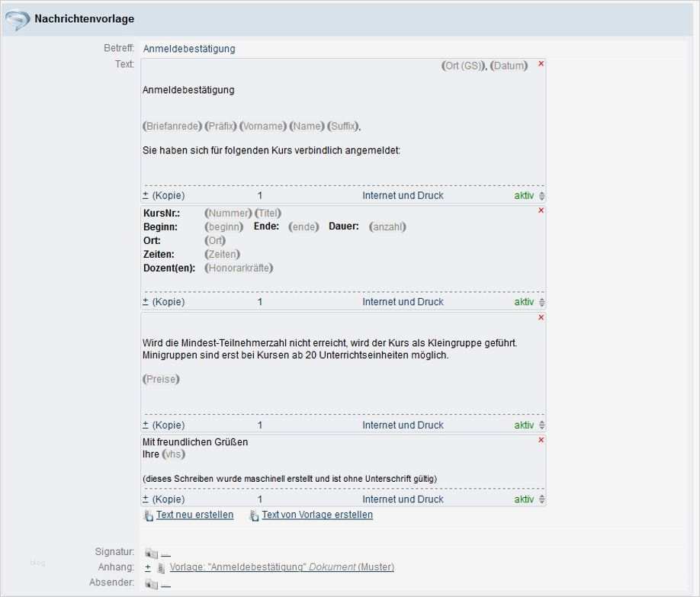Delete the first text block with red X
700x597 pixels.
coord(541,63)
